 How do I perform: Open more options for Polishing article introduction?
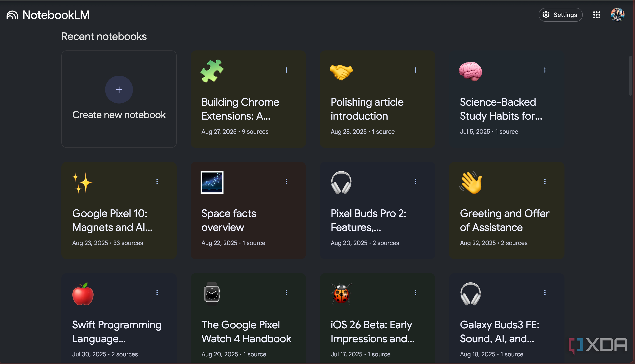coord(416,70)
